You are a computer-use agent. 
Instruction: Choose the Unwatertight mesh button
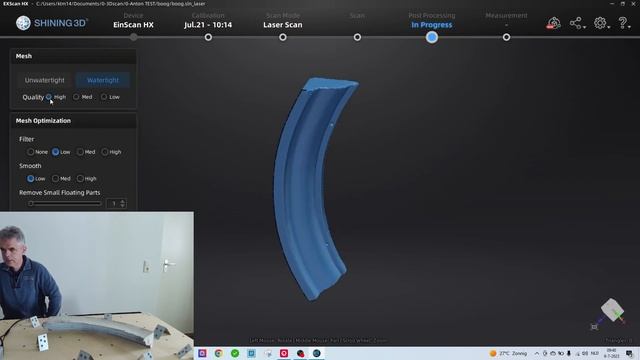[44, 80]
